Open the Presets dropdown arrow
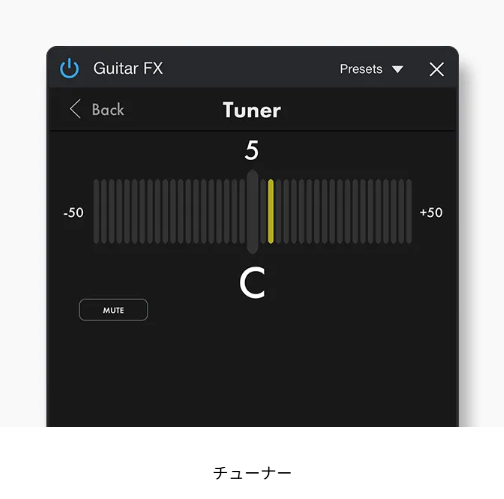The image size is (504, 499). [397, 69]
